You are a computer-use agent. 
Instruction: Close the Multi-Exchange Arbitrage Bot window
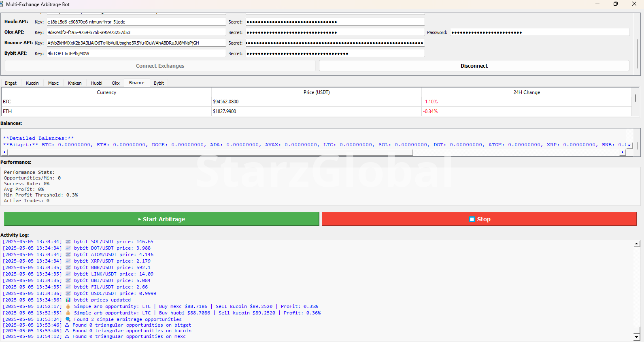tap(634, 4)
